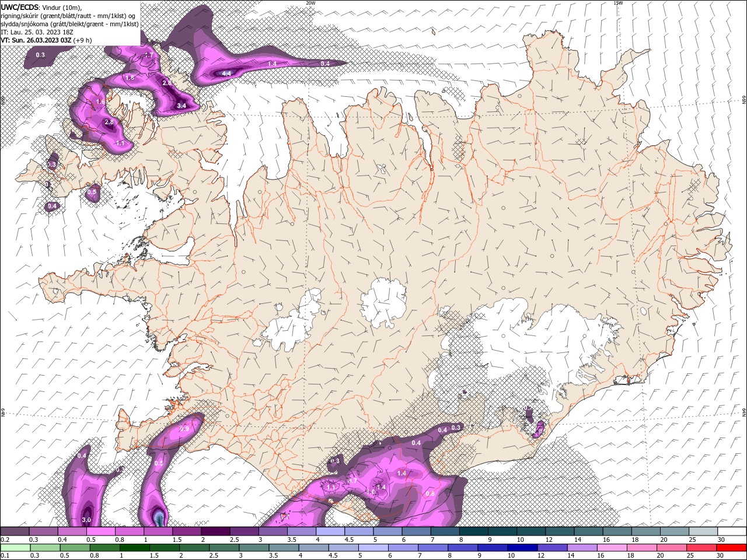Viewport: 747px width, 560px height.
Task: Click the white upper legend swatch labeled 30
Action: pos(732,531)
